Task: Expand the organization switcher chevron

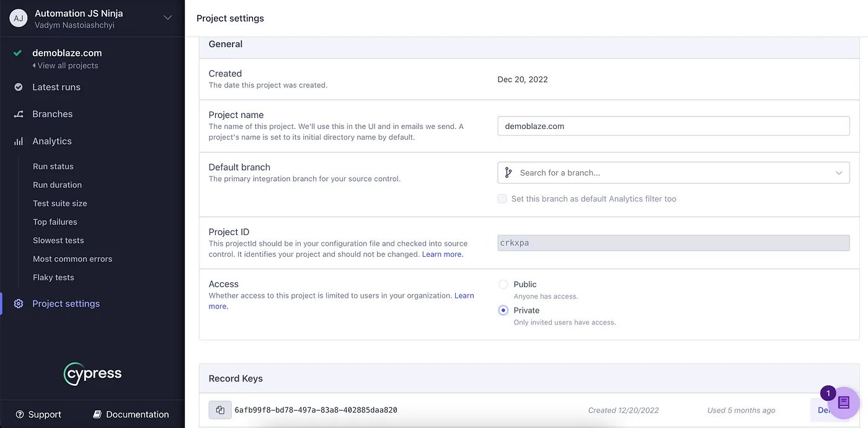Action: pyautogui.click(x=167, y=18)
